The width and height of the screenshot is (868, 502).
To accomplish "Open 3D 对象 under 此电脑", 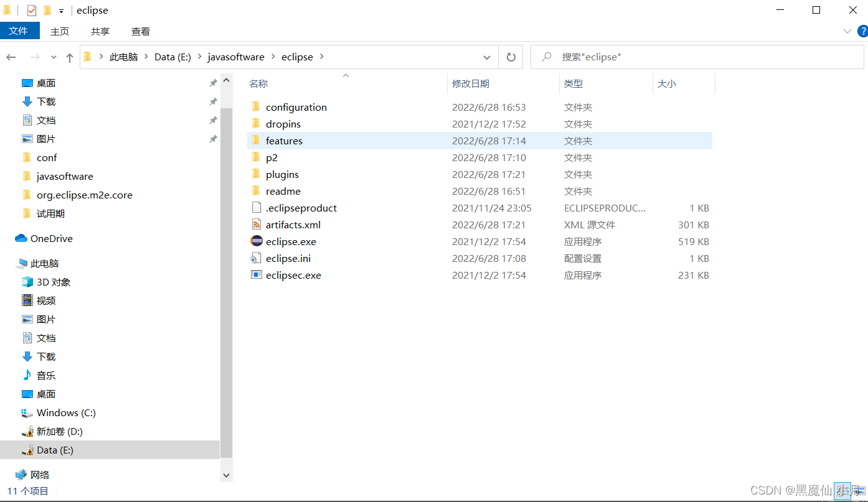I will 54,282.
